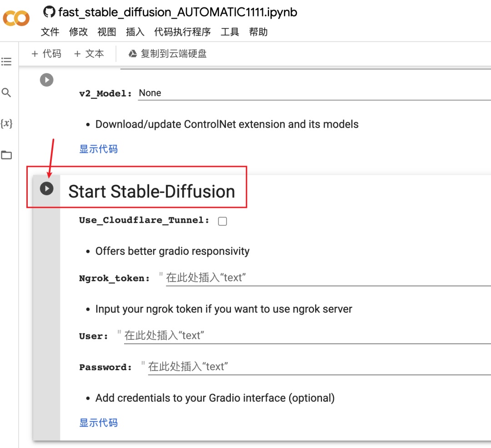Run the Start Stable-Diffusion cell
Image resolution: width=491 pixels, height=448 pixels.
point(46,188)
